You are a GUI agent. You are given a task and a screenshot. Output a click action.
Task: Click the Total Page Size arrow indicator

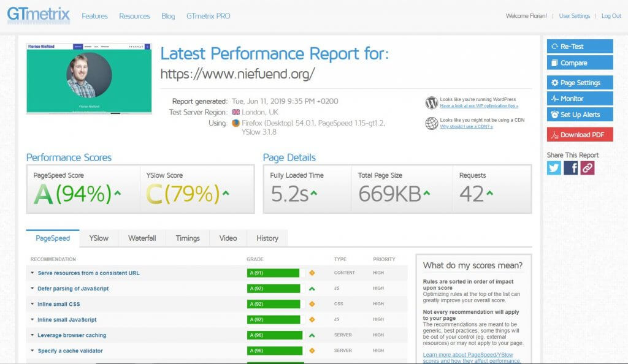(x=427, y=193)
